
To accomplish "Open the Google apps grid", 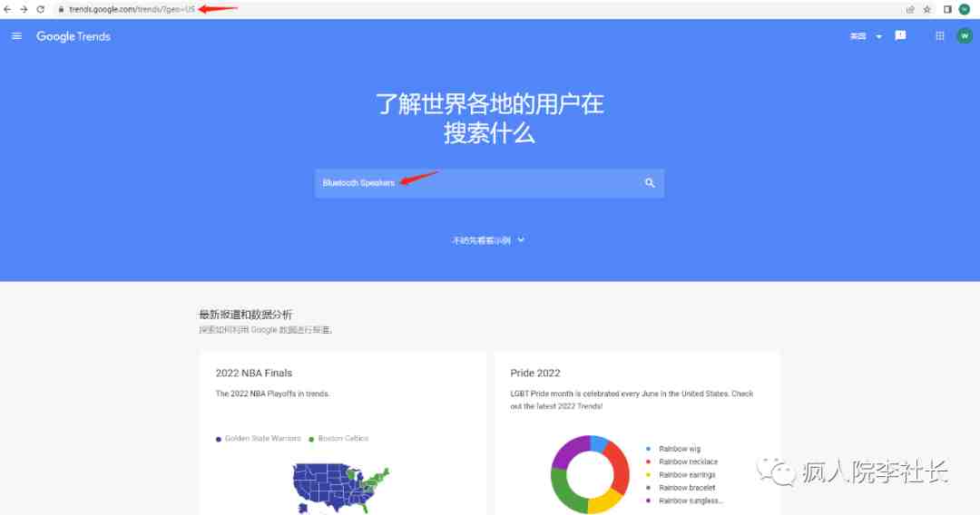I will click(x=939, y=36).
